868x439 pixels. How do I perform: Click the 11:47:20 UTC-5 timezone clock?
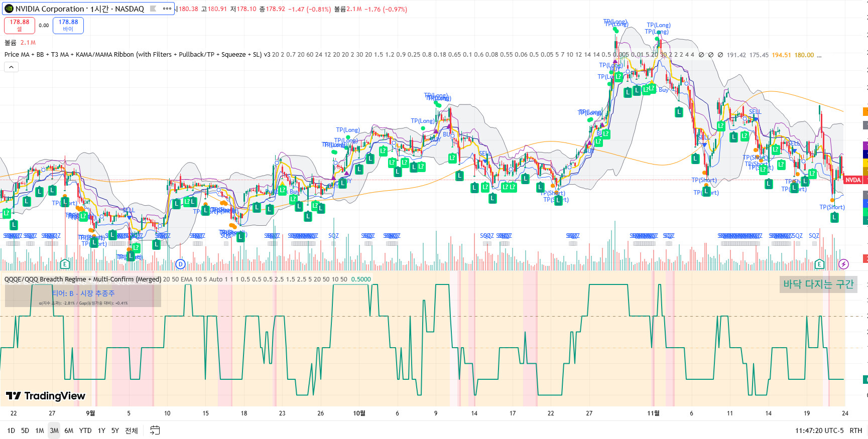pyautogui.click(x=819, y=430)
